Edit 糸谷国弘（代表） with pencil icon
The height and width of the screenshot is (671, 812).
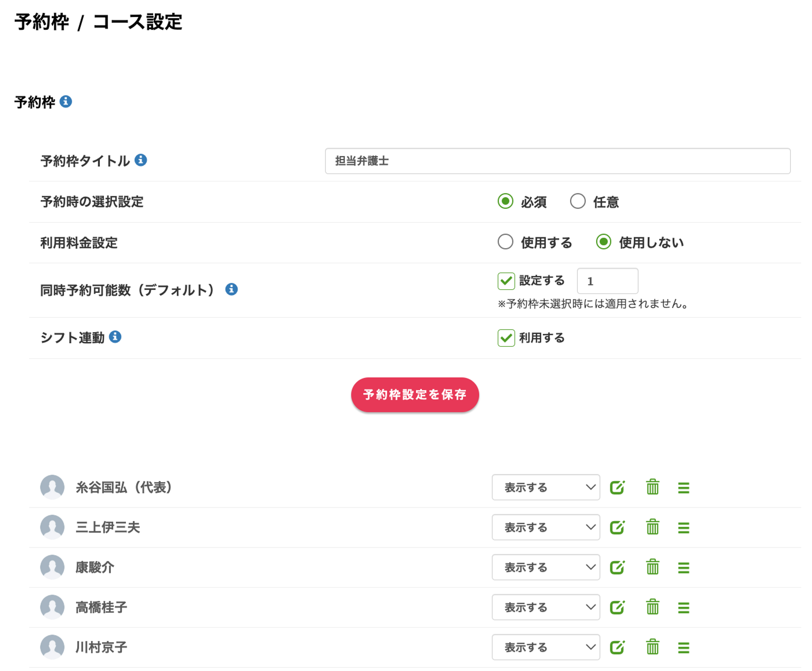click(617, 487)
